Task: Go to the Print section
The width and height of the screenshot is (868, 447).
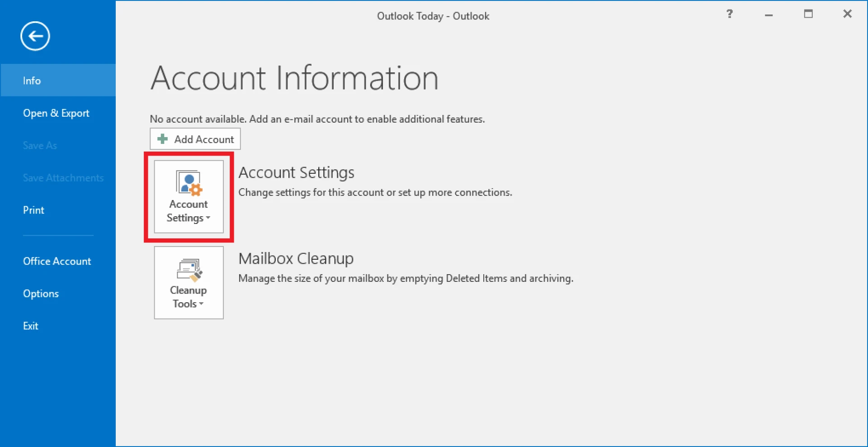Action: pyautogui.click(x=34, y=210)
